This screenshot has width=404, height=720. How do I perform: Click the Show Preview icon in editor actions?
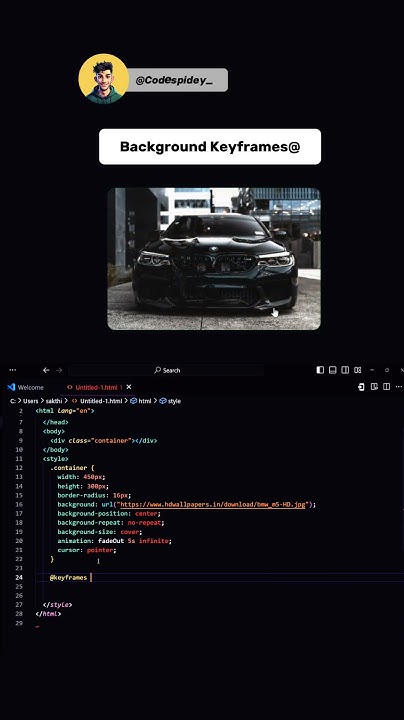[x=374, y=387]
